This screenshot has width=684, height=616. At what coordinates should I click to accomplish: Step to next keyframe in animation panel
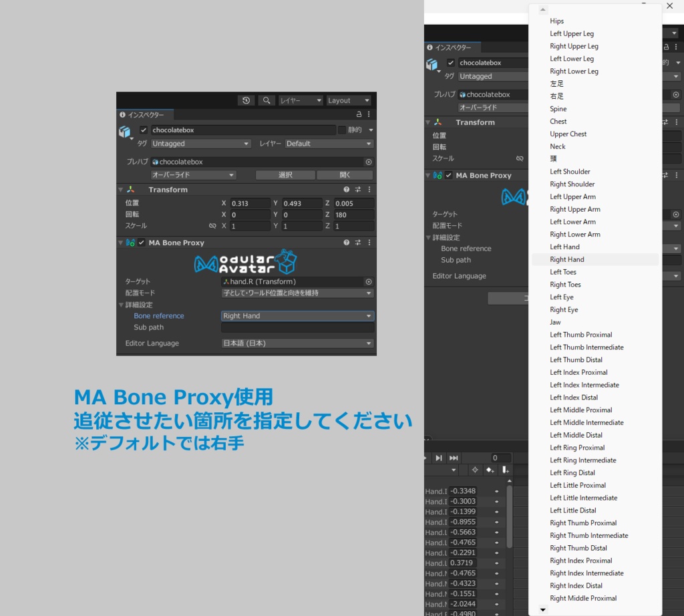coord(438,458)
